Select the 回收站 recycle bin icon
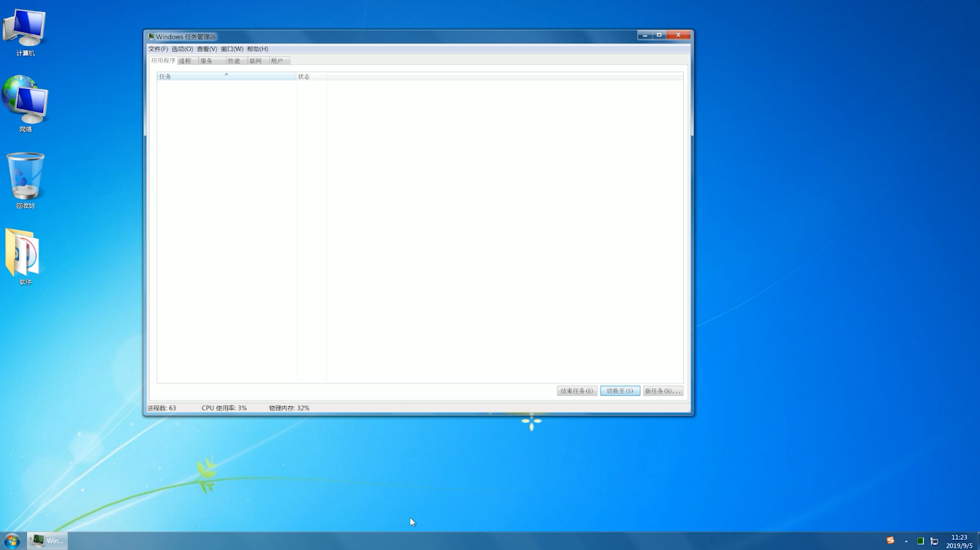This screenshot has width=980, height=550. tap(26, 180)
